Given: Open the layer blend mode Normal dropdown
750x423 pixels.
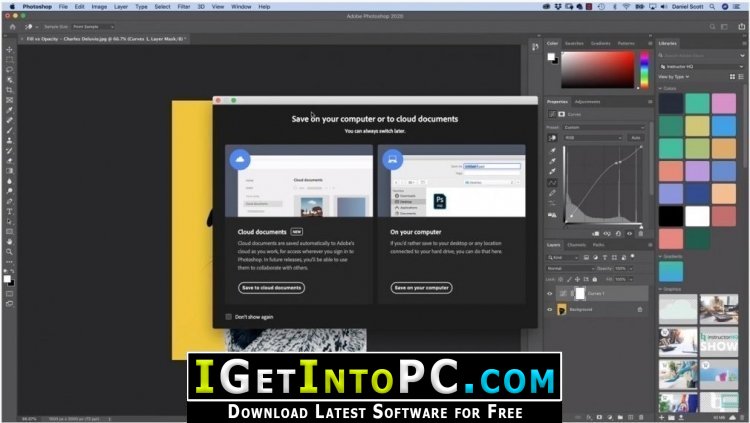Looking at the screenshot, I should point(570,268).
